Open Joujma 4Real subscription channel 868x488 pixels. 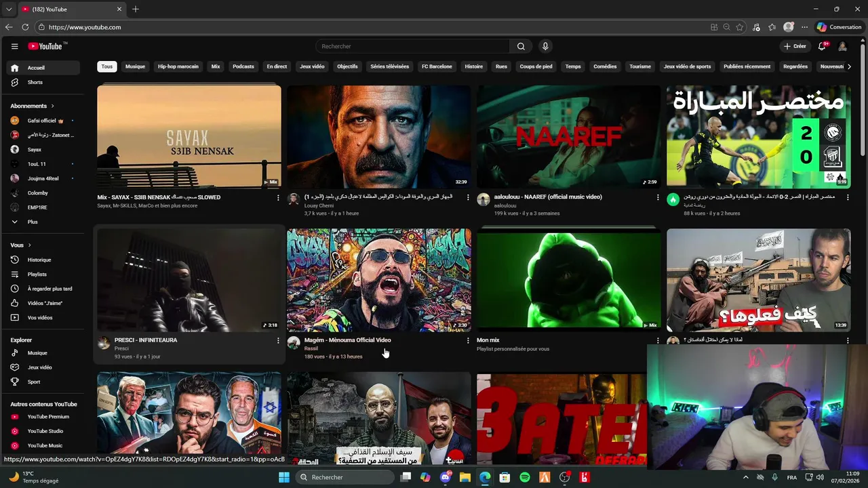(x=42, y=178)
